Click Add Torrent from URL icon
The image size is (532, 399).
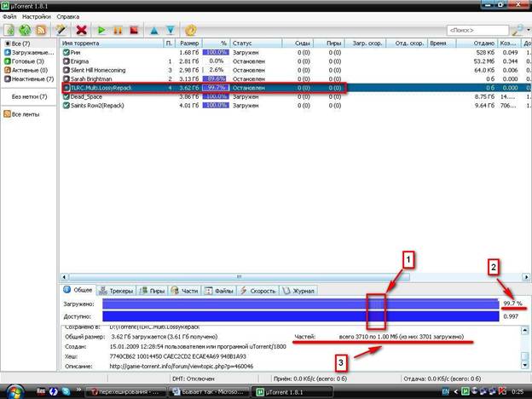pyautogui.click(x=25, y=30)
